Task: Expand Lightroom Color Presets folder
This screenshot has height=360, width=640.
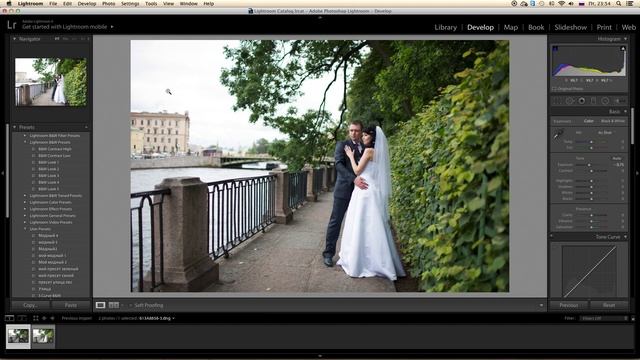Action: pyautogui.click(x=25, y=202)
